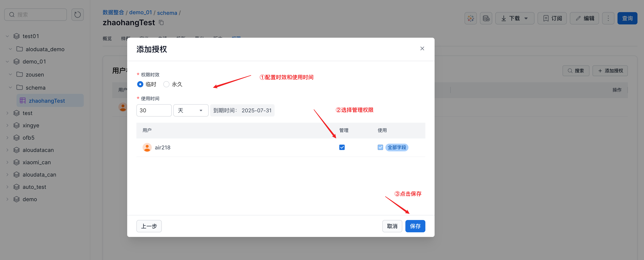Screen dimensions: 644x260
Task: Select the 永久 radio option
Action: [166, 84]
